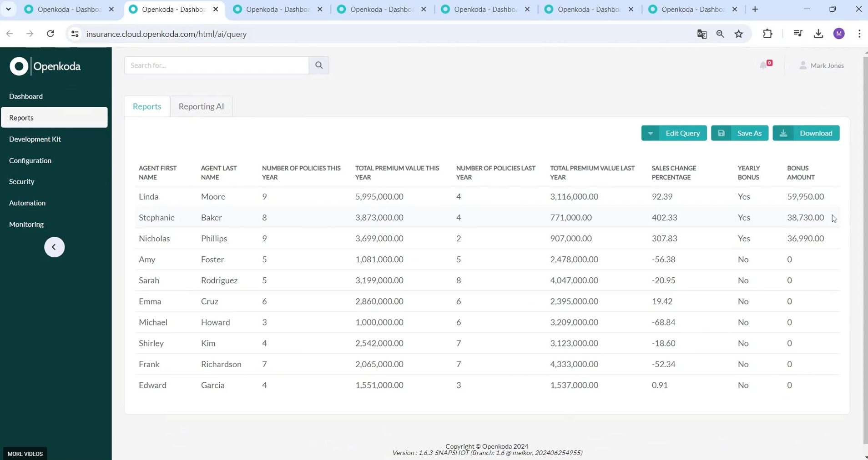
Task: Reload the page
Action: pos(50,34)
